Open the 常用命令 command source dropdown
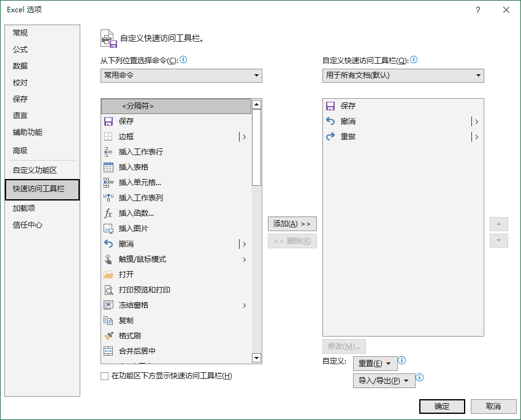 181,76
